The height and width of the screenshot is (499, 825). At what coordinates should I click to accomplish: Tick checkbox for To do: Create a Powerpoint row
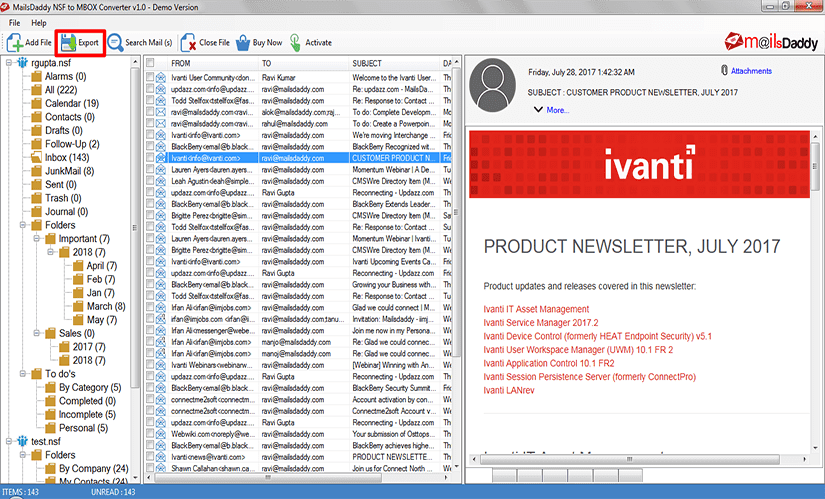150,124
